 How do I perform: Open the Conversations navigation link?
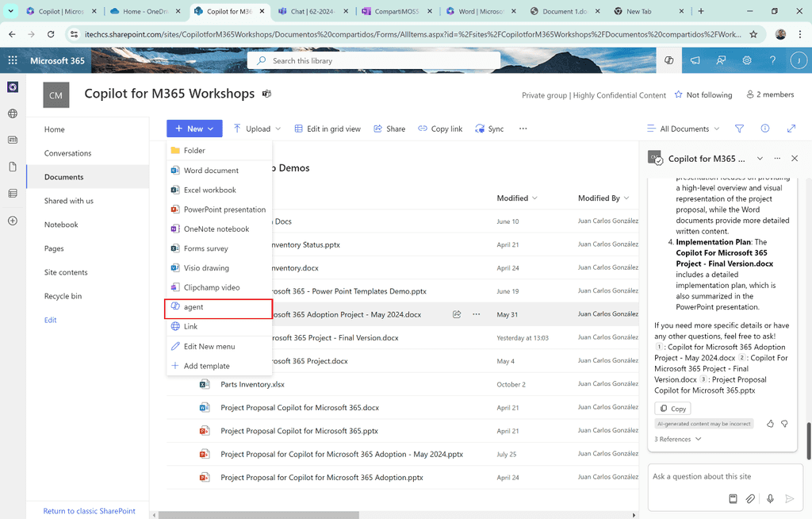click(68, 153)
